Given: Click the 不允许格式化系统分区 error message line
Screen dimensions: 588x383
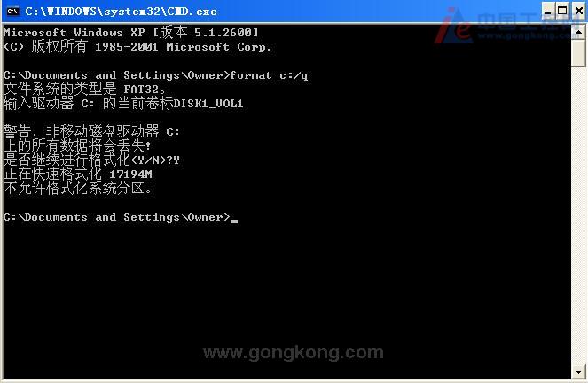Looking at the screenshot, I should click(x=77, y=189).
